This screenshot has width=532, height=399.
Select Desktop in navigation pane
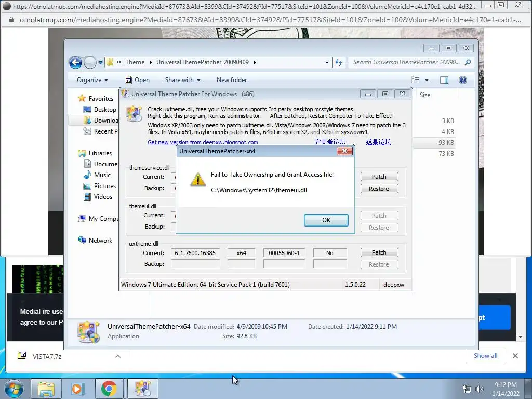point(105,110)
